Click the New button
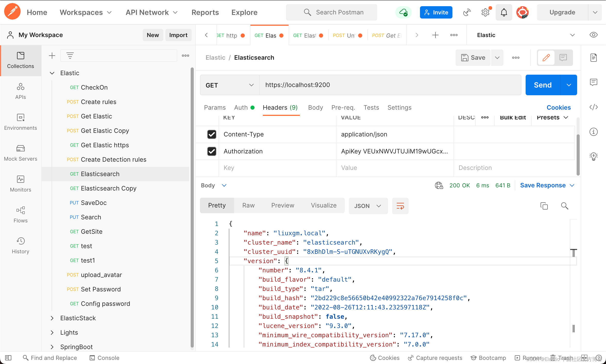This screenshot has height=364, width=606. coord(153,35)
